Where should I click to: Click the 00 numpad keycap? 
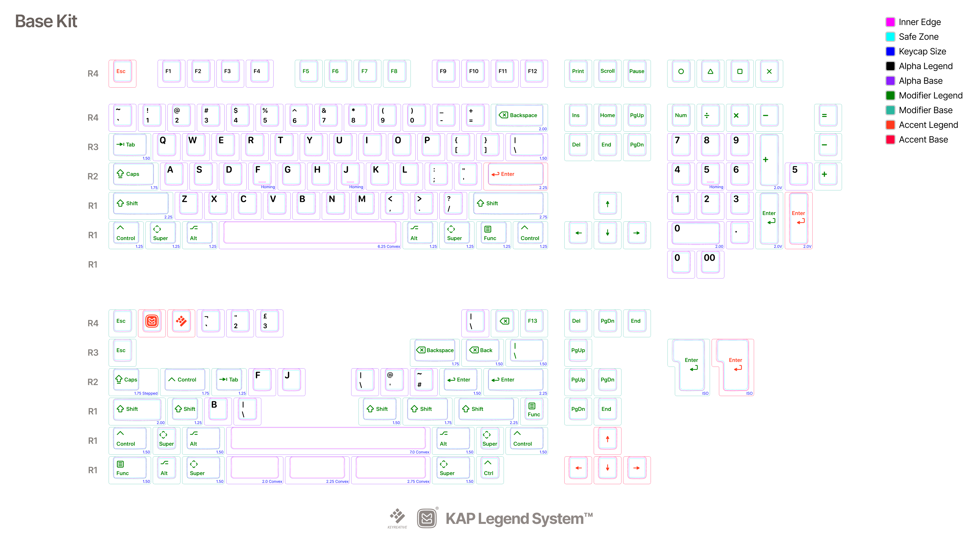(710, 264)
